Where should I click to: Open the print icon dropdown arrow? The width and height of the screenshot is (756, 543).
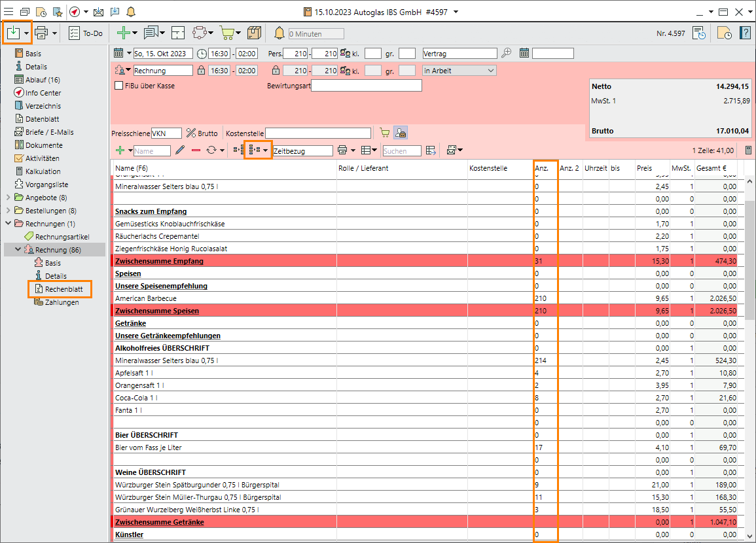pos(55,33)
